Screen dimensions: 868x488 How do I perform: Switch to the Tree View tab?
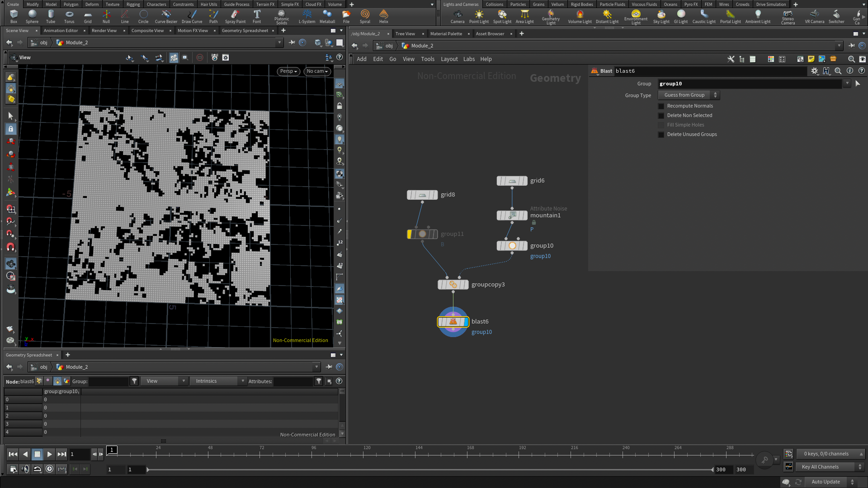point(405,34)
